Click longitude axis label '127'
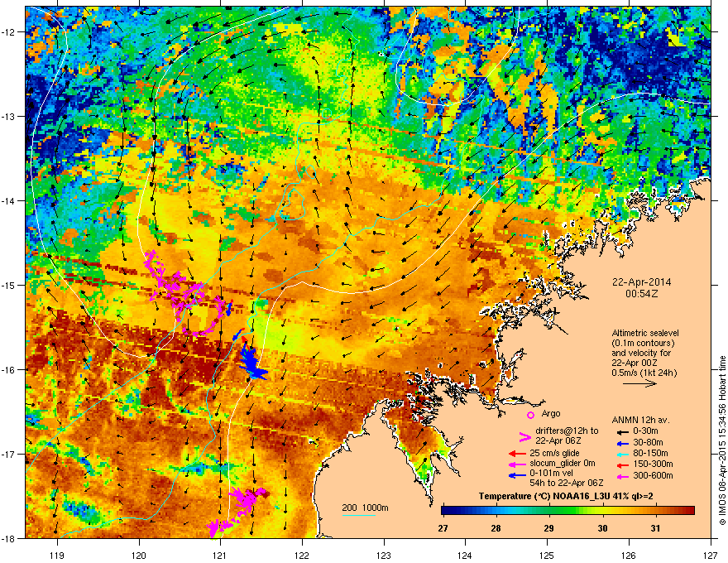The height and width of the screenshot is (563, 728). (711, 555)
